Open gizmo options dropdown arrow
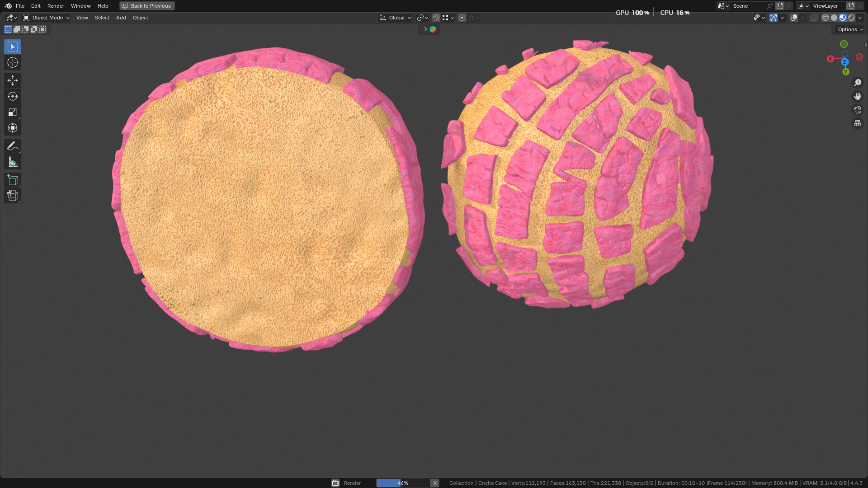 (x=782, y=18)
